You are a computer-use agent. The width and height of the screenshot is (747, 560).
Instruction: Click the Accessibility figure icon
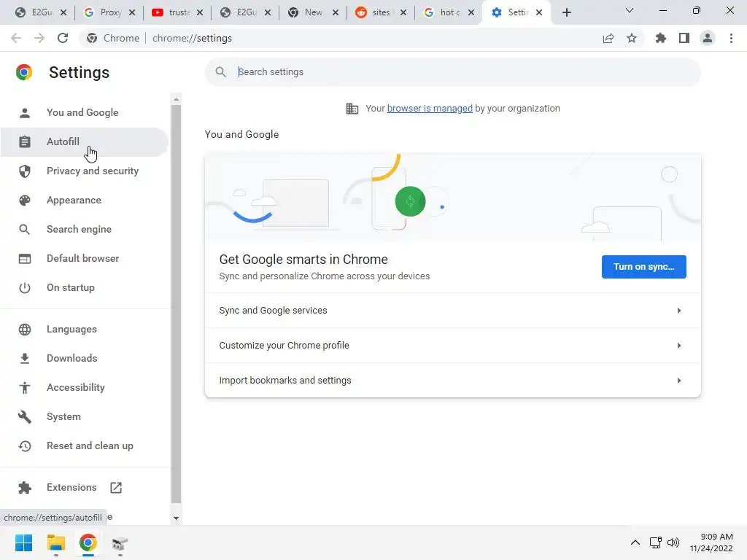point(25,388)
